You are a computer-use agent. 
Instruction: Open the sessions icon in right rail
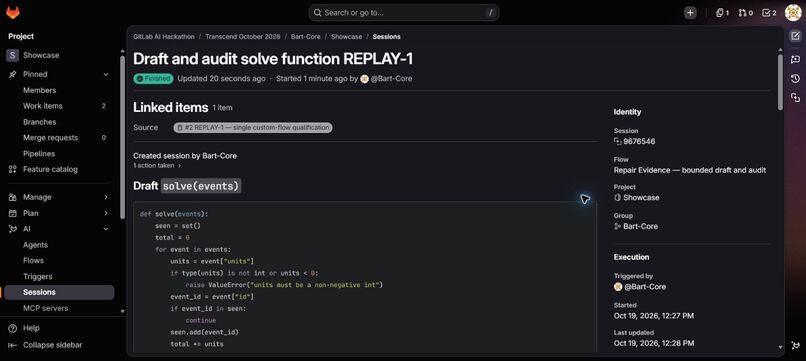coord(795,98)
